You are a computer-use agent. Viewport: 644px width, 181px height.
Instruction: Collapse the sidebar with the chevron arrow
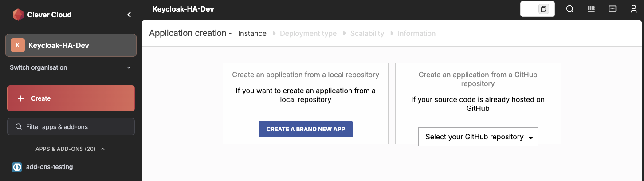(129, 15)
